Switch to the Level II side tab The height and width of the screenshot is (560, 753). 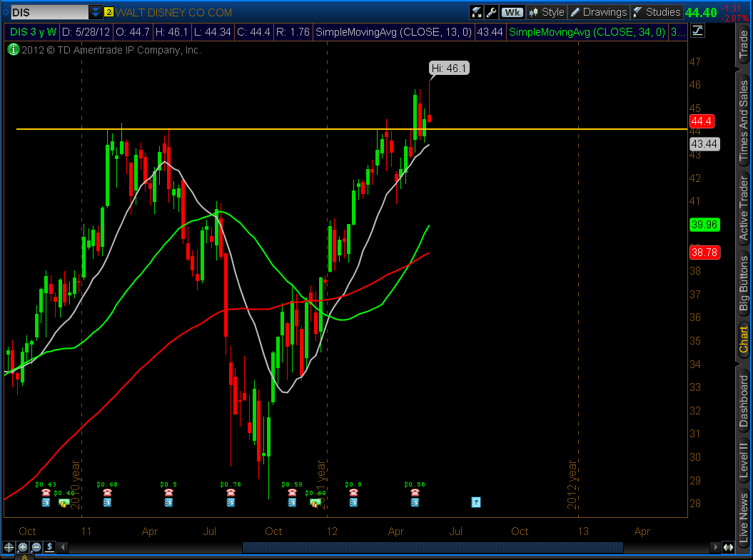coord(744,459)
